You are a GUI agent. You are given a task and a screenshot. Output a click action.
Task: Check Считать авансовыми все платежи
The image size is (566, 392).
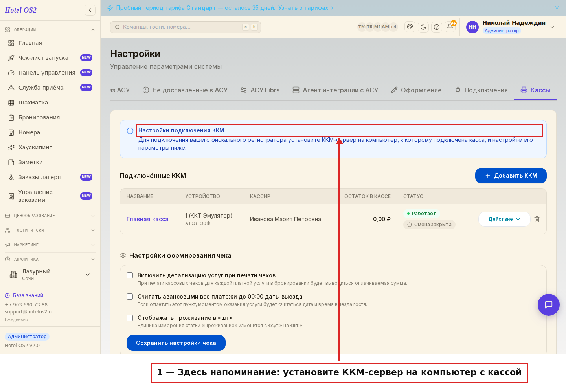(130, 297)
